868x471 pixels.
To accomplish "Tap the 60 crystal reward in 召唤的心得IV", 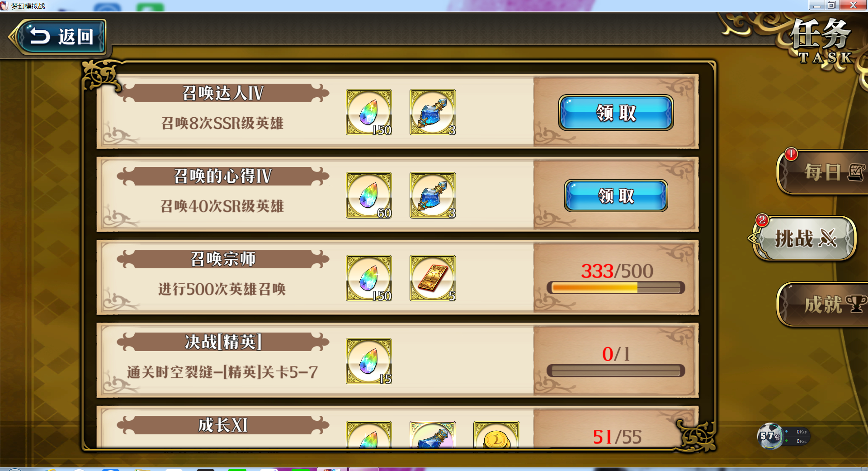I will (369, 195).
